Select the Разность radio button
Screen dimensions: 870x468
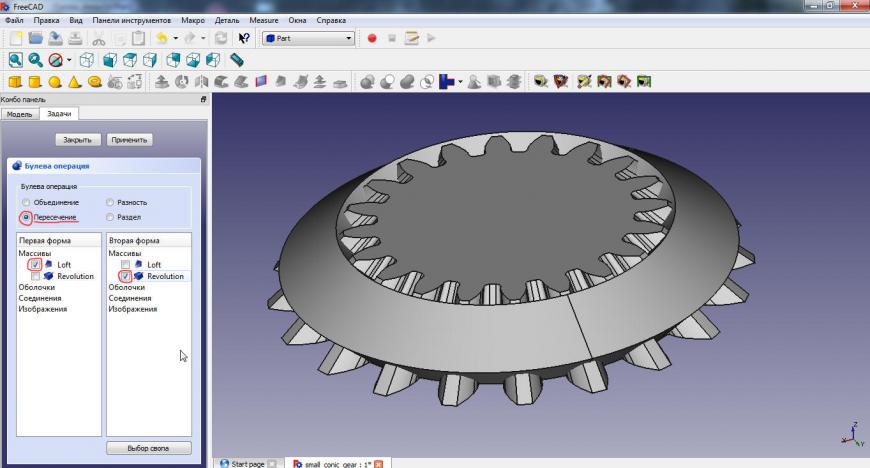coord(110,203)
